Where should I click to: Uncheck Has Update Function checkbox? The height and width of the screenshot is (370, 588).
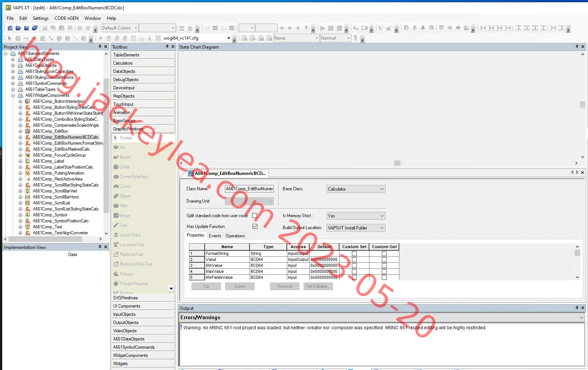point(255,226)
